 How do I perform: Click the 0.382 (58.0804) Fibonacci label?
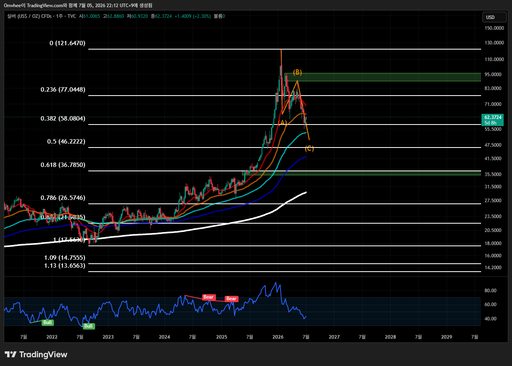(x=63, y=118)
